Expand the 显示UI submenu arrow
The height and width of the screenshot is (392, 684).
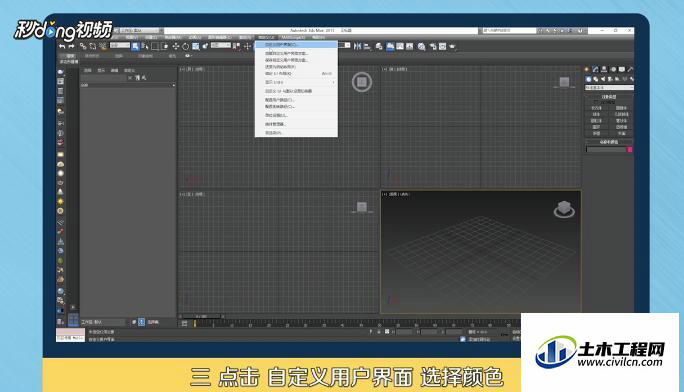click(x=334, y=82)
